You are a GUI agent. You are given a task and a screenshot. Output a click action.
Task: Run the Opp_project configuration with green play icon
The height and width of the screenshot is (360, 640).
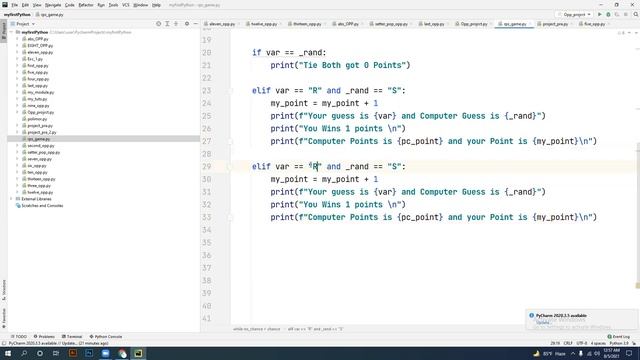tap(600, 14)
